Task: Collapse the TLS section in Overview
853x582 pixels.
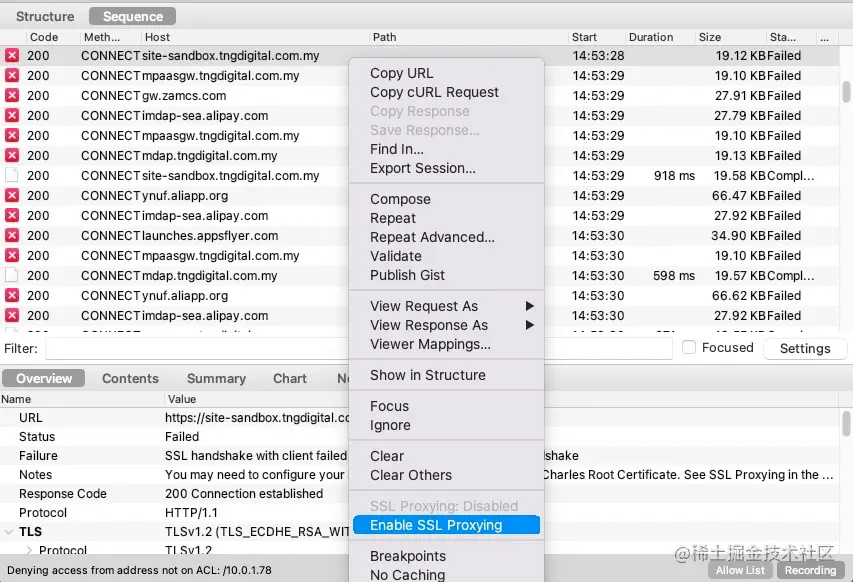Action: 10,531
